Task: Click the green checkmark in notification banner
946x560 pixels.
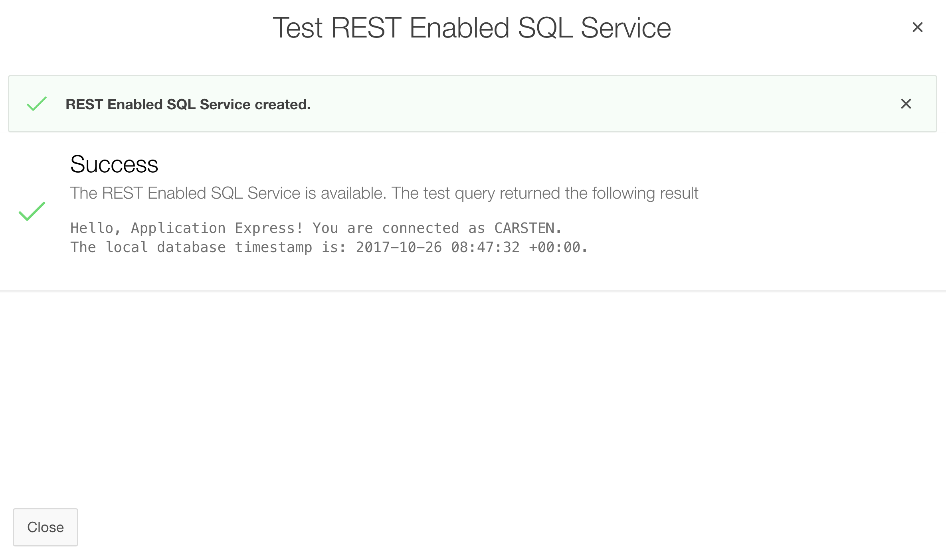Action: point(37,104)
